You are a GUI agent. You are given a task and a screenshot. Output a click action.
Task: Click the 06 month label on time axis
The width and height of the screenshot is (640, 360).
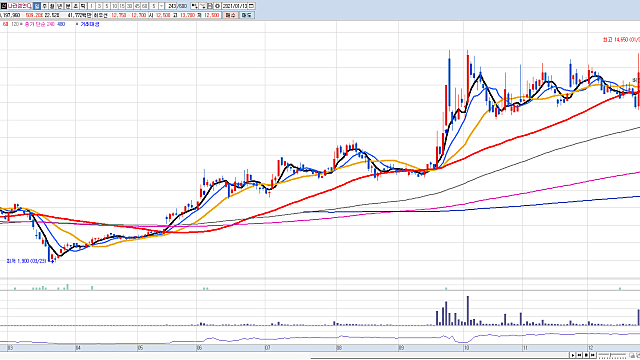pos(199,348)
